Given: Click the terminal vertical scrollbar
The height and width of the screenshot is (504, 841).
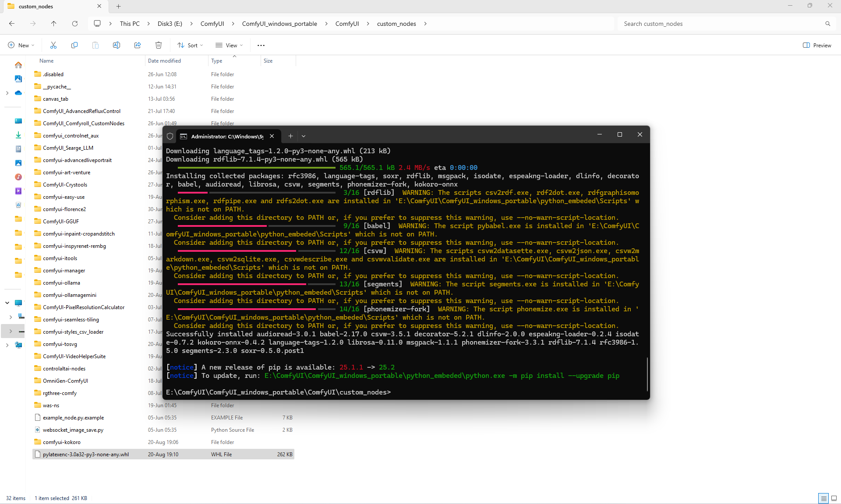Looking at the screenshot, I should [647, 374].
